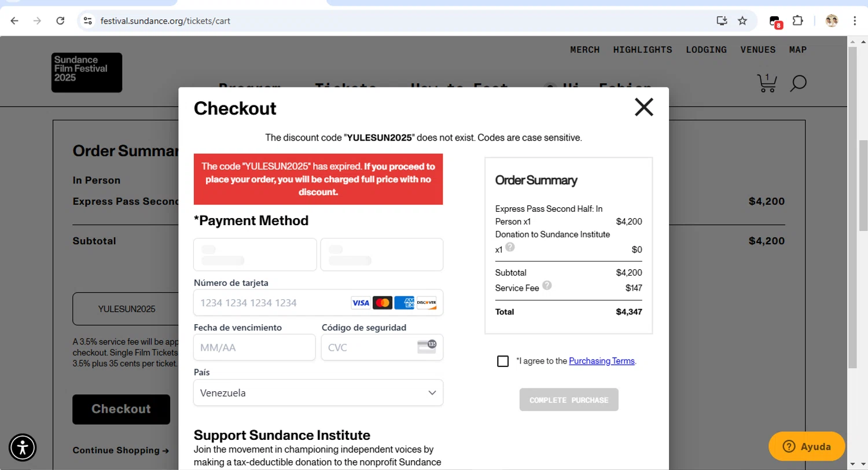
Task: Click the American Express card icon
Action: pos(404,303)
